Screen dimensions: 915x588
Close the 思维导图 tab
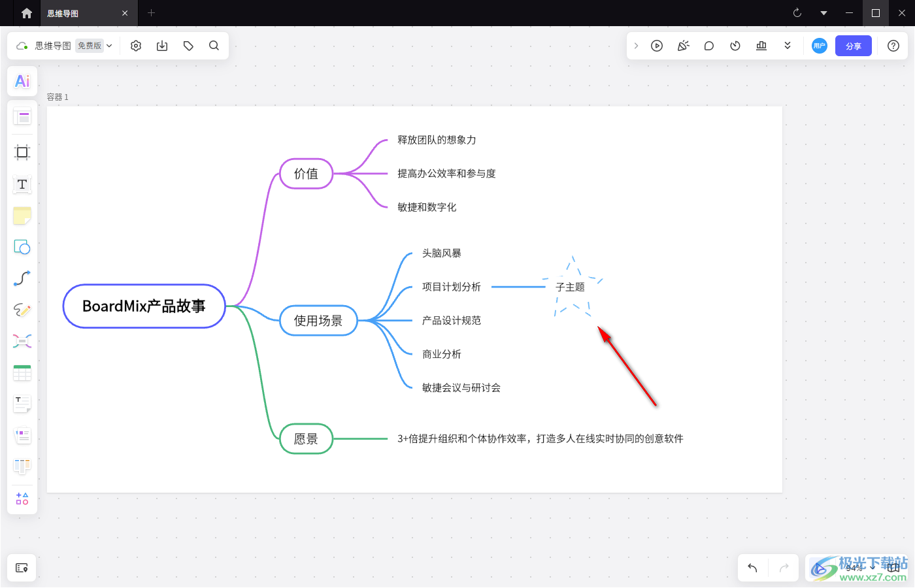pyautogui.click(x=125, y=13)
